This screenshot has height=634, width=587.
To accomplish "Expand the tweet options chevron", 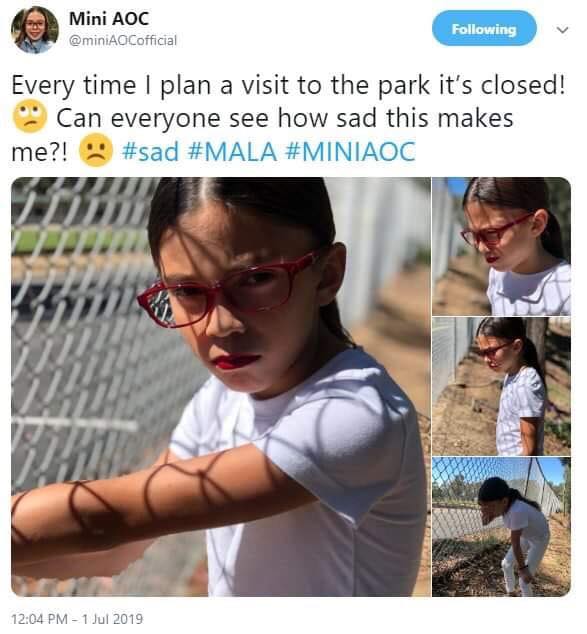I will click(x=562, y=30).
